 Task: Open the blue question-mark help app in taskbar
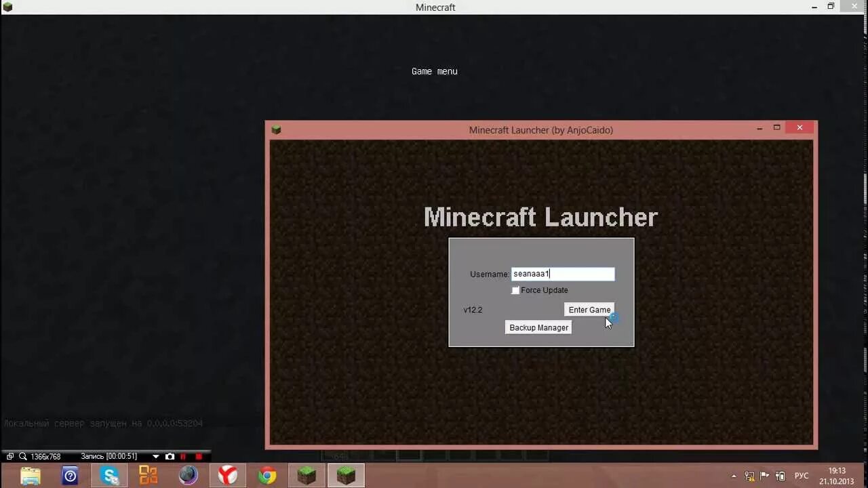click(x=71, y=476)
